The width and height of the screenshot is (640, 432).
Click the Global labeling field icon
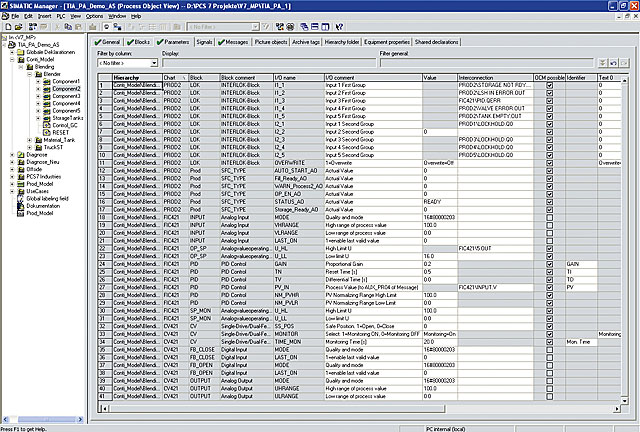point(22,198)
